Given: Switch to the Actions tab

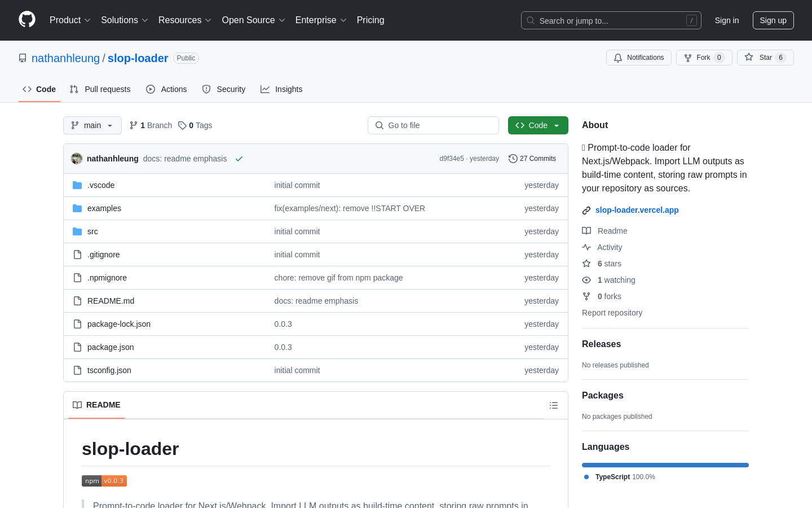Looking at the screenshot, I should (x=166, y=89).
